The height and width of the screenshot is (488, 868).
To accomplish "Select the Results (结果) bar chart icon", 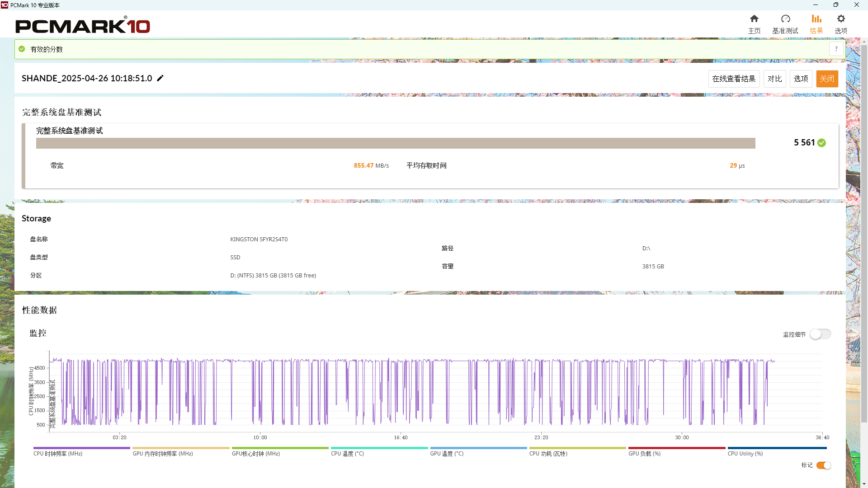I will (x=816, y=19).
